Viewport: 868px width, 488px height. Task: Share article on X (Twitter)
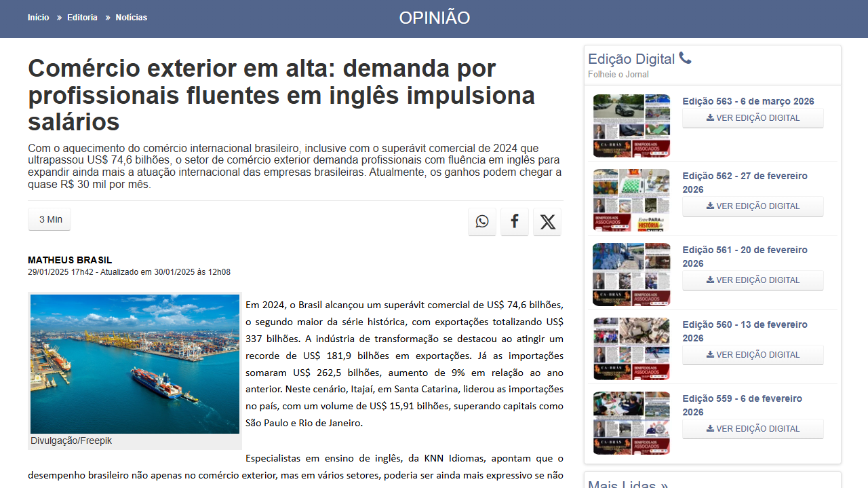point(547,222)
